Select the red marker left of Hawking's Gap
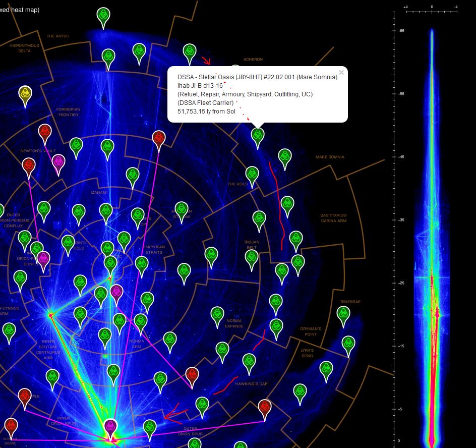Screen dimensions: 476x448 click(x=192, y=375)
